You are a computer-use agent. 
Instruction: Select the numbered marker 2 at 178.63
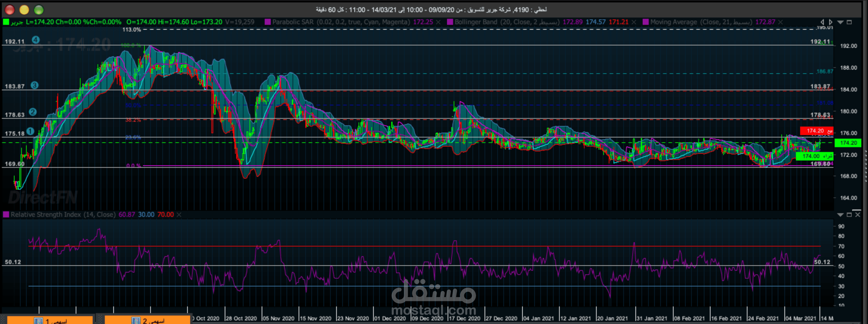click(33, 112)
